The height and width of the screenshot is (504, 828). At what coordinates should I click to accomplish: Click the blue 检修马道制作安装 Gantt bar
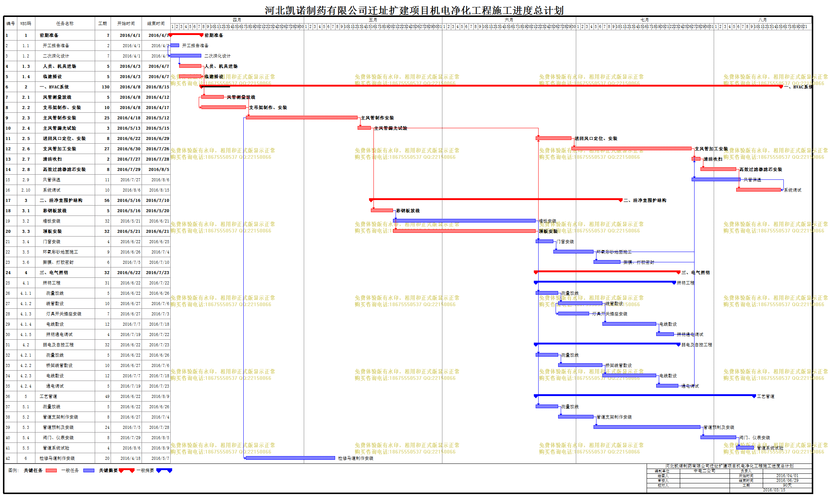[x=291, y=458]
